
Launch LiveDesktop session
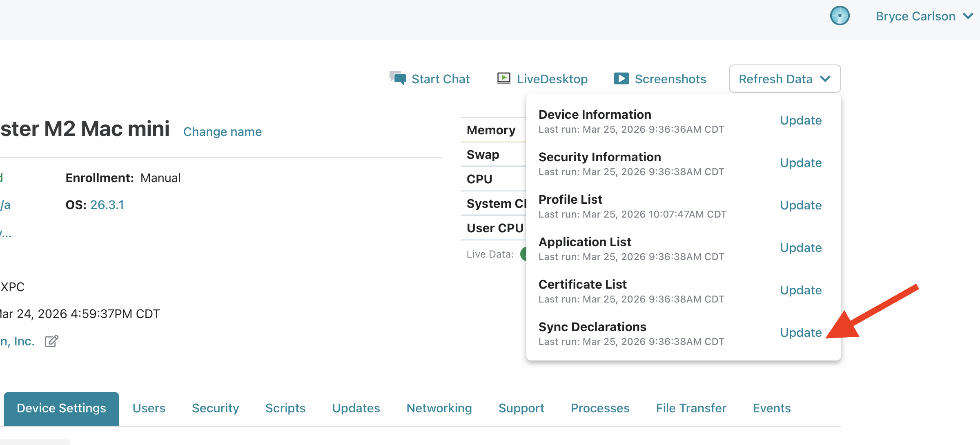[x=552, y=79]
